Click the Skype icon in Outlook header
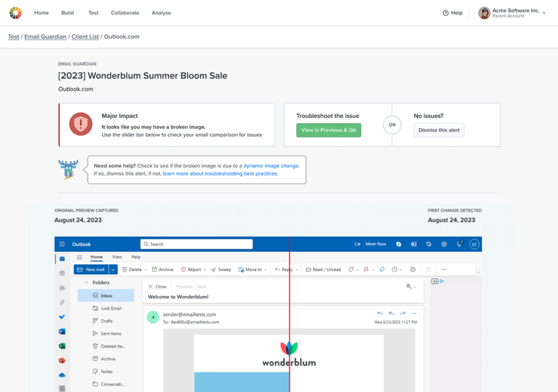 click(x=399, y=244)
